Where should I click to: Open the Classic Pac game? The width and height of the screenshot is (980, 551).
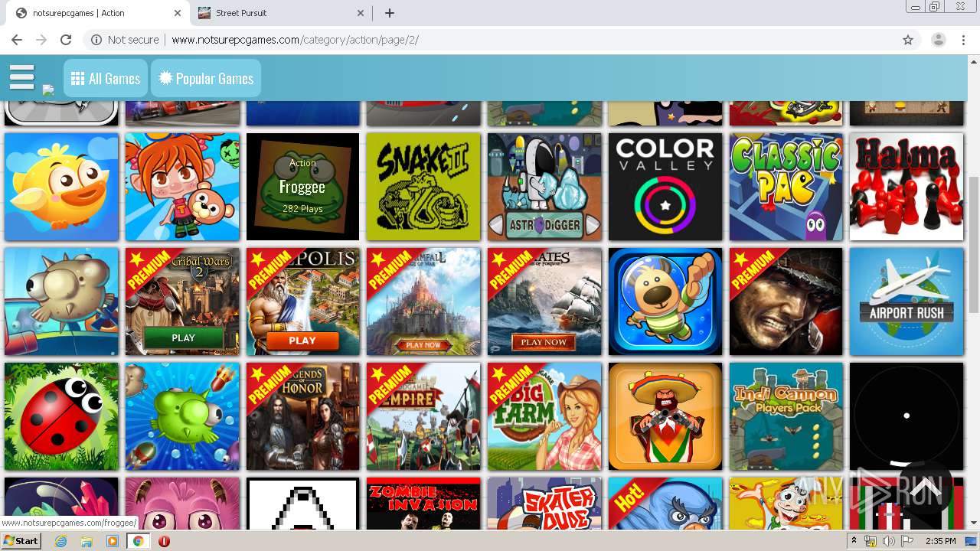pos(786,187)
